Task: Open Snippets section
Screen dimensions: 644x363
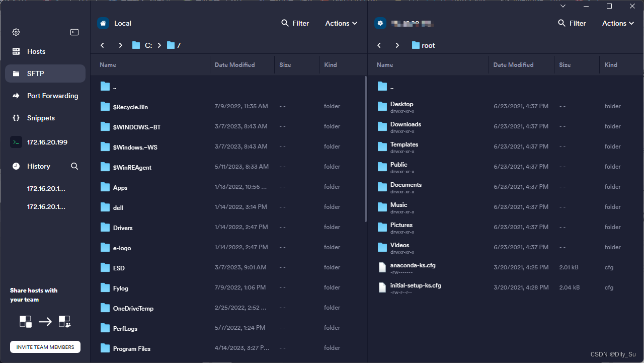Action: (x=45, y=118)
